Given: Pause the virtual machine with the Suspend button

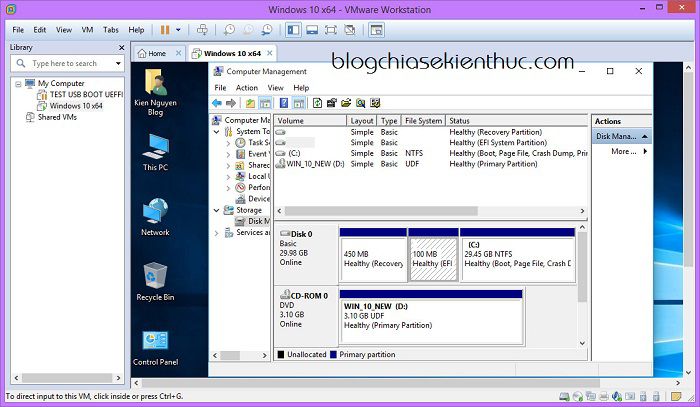Looking at the screenshot, I should coord(165,30).
